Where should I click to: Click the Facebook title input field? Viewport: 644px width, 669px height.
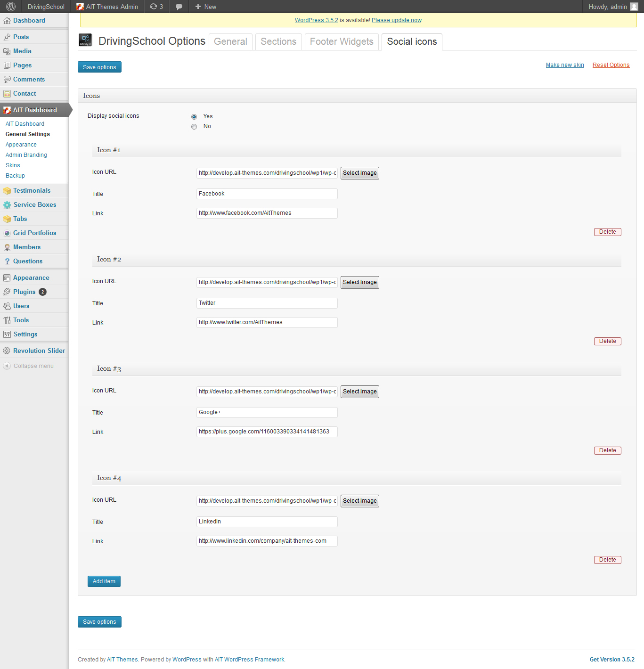pos(267,194)
